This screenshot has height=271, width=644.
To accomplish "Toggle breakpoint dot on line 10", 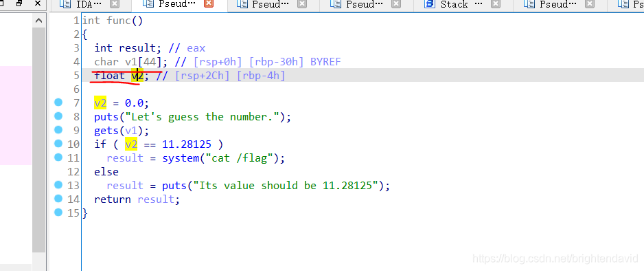I will [58, 144].
